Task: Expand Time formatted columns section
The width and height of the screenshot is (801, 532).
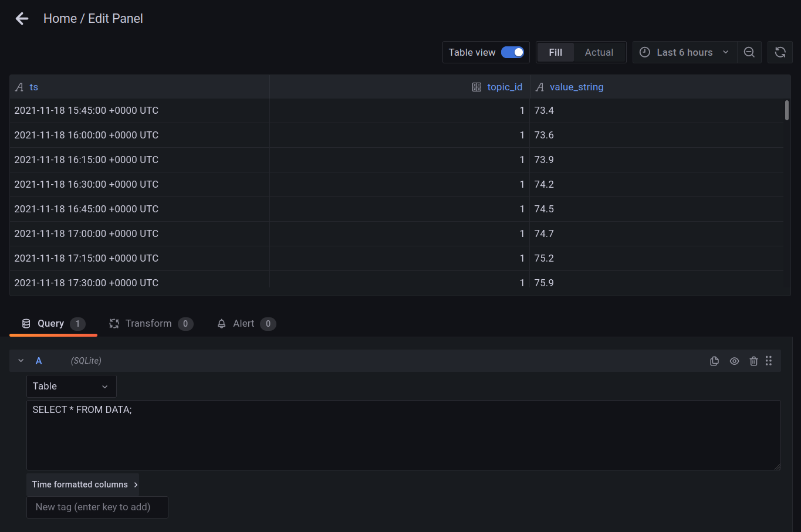Action: click(x=83, y=484)
